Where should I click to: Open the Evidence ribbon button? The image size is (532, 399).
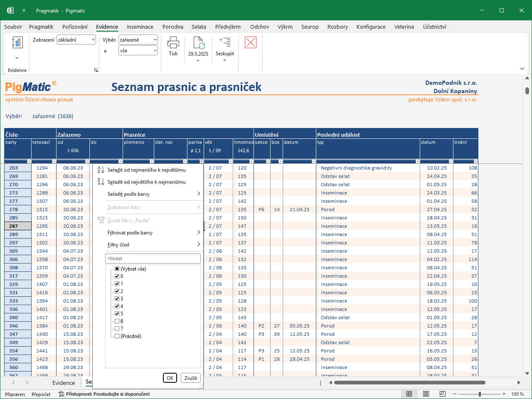(17, 47)
